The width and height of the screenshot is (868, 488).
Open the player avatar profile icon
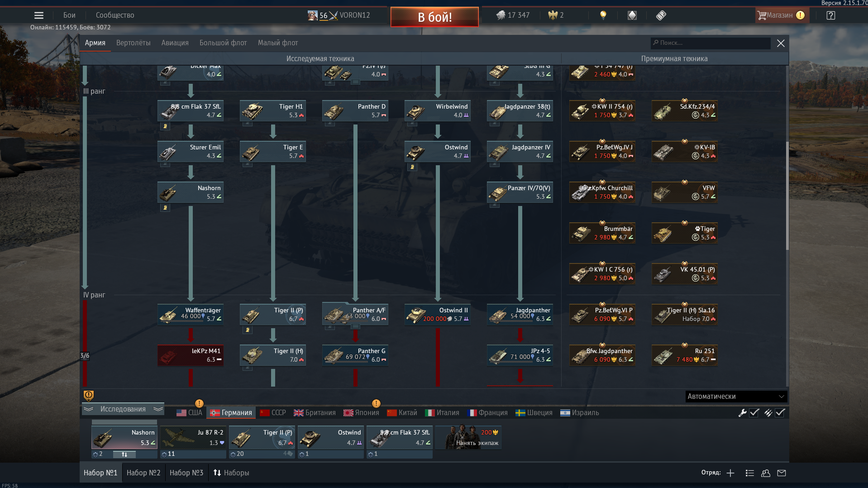point(313,15)
